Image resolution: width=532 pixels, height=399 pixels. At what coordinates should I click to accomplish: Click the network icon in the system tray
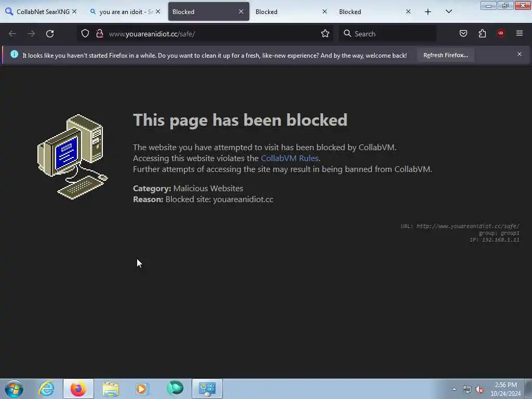(x=467, y=390)
